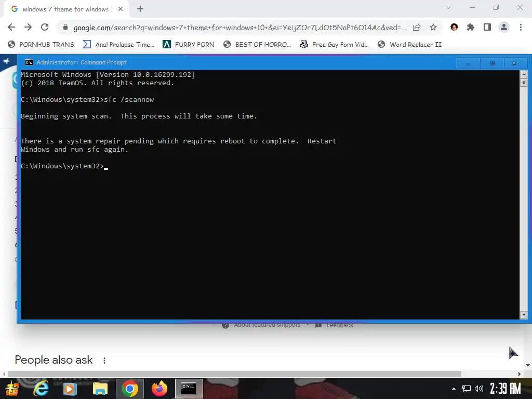Click the 2:39 AM taskbar clock
Viewport: 532px width, 399px height.
click(506, 389)
